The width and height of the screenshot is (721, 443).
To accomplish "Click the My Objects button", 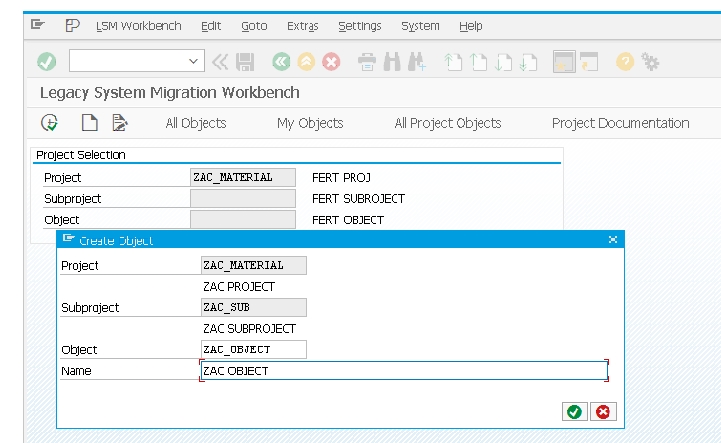I will point(310,123).
